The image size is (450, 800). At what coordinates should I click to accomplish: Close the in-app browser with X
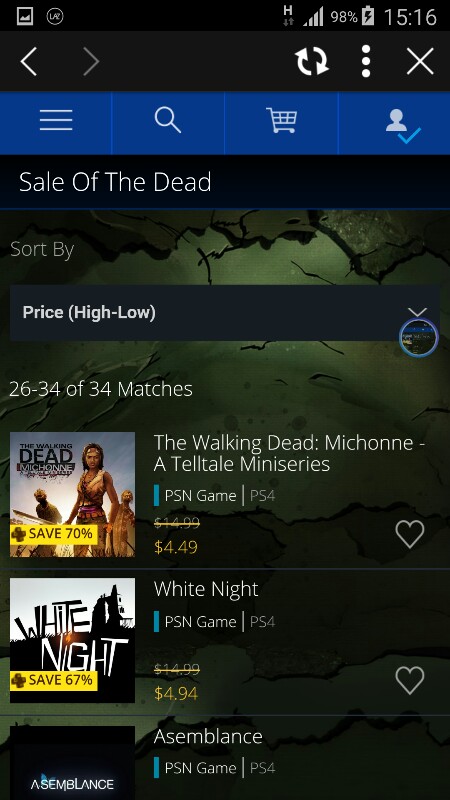coord(420,61)
